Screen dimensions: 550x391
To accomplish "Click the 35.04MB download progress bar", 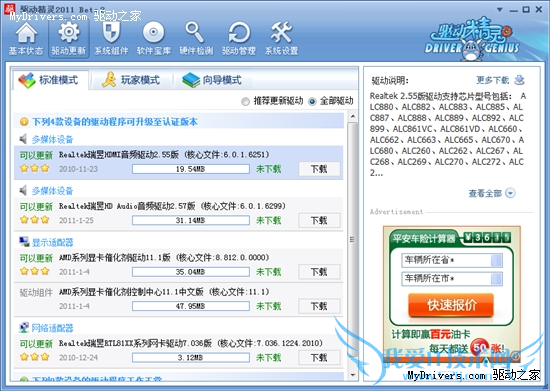I will 191,272.
